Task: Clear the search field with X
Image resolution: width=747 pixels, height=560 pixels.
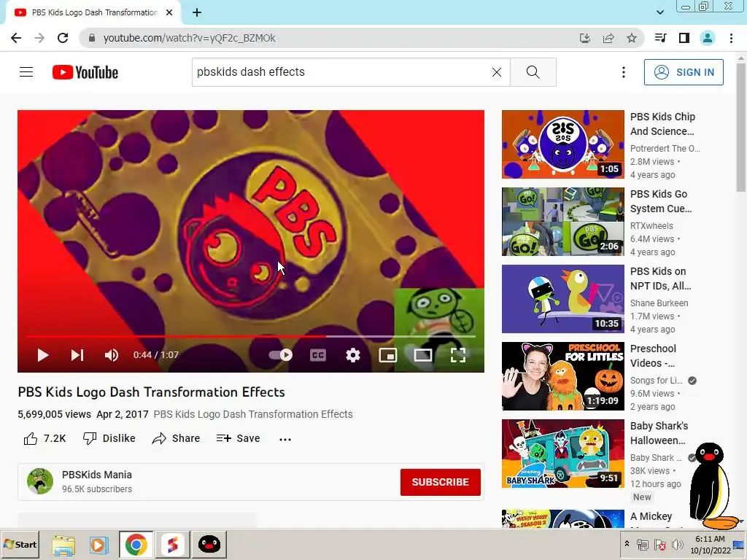Action: tap(496, 72)
